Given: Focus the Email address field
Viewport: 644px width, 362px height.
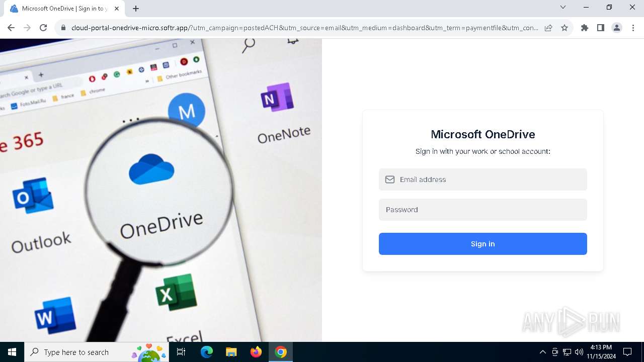Looking at the screenshot, I should click(483, 179).
